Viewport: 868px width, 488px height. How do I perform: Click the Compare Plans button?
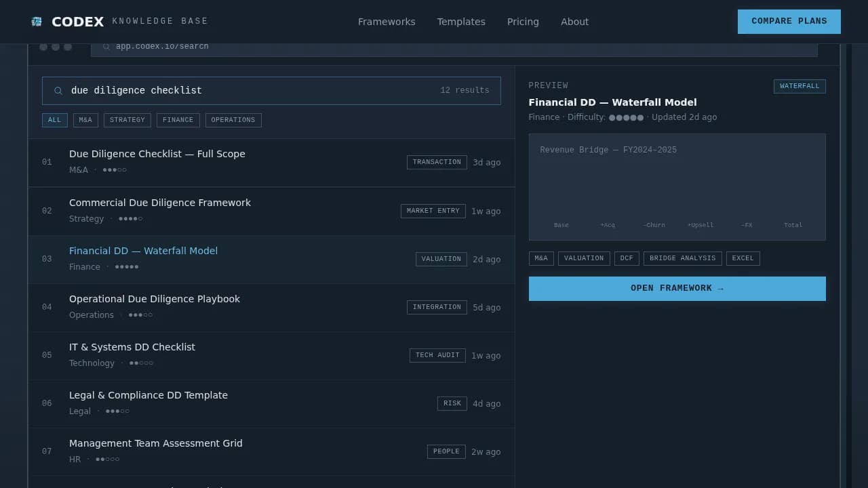pyautogui.click(x=789, y=22)
